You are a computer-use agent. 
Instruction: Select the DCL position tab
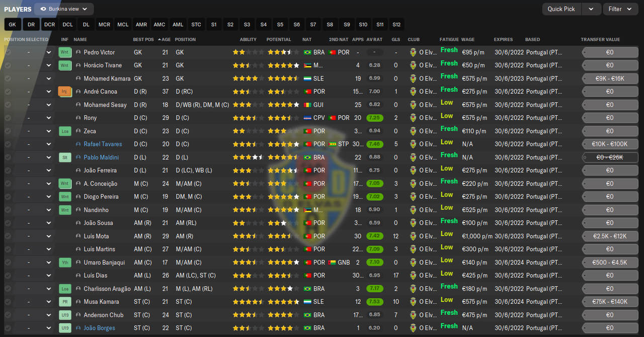[68, 24]
